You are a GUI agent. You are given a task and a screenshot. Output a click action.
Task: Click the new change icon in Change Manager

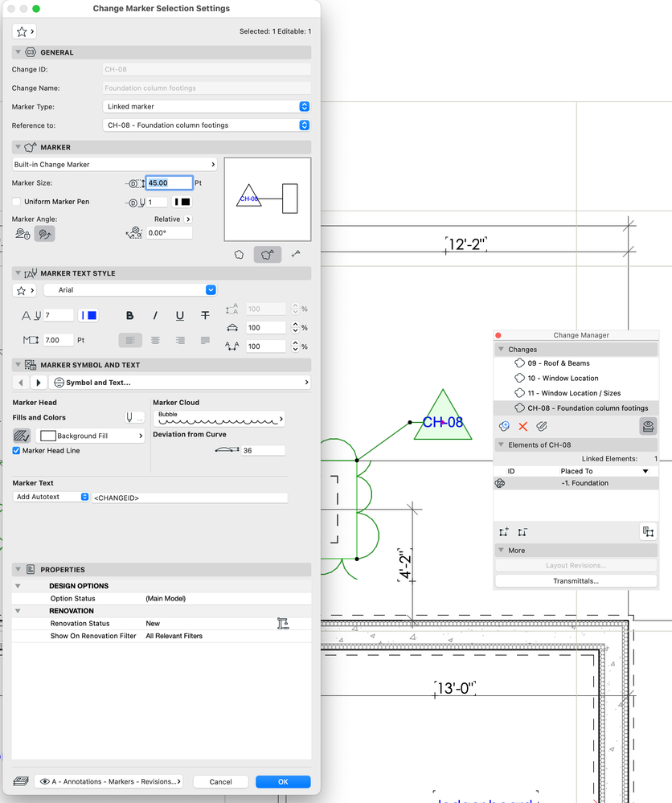pyautogui.click(x=504, y=426)
